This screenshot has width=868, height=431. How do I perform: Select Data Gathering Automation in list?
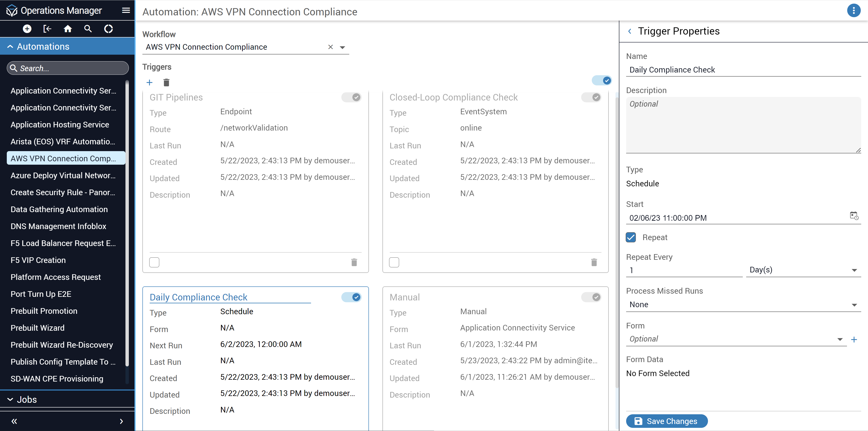(59, 209)
